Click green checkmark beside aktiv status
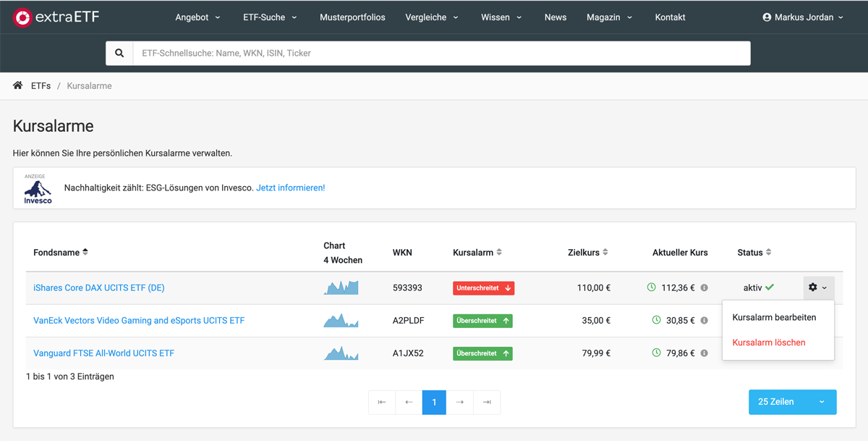868x441 pixels. click(770, 287)
